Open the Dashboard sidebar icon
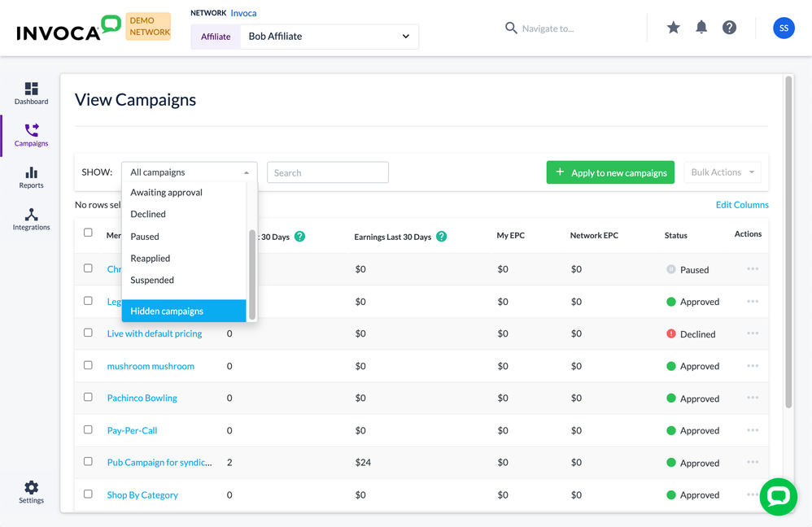The image size is (812, 527). click(31, 94)
